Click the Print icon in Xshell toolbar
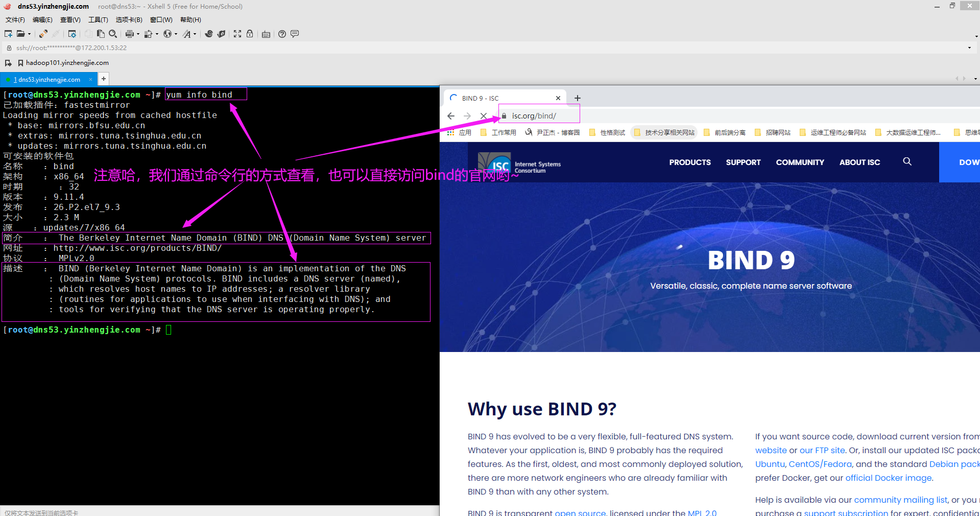Image resolution: width=980 pixels, height=516 pixels. [x=129, y=34]
